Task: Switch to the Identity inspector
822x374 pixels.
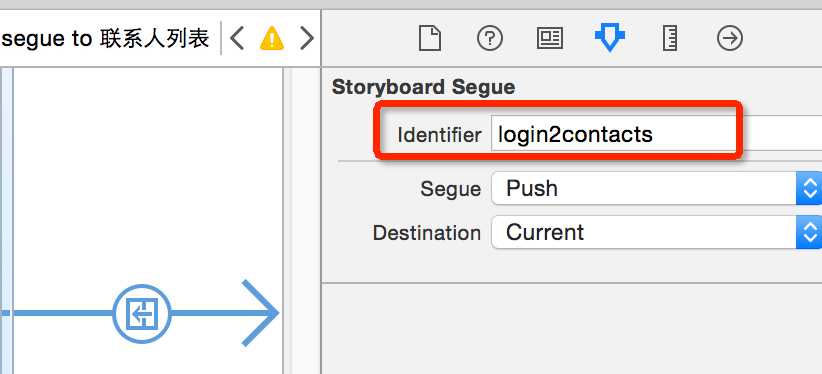Action: click(550, 39)
